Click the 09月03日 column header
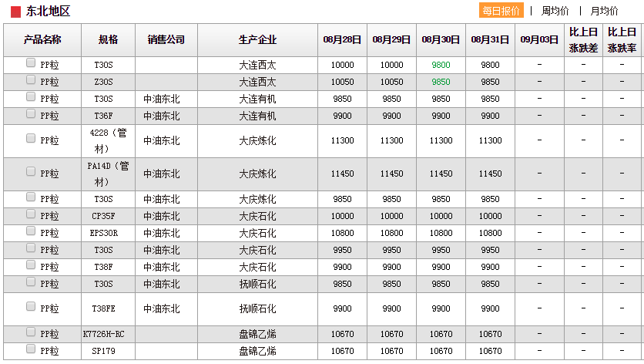This screenshot has height=364, width=644. [539, 40]
